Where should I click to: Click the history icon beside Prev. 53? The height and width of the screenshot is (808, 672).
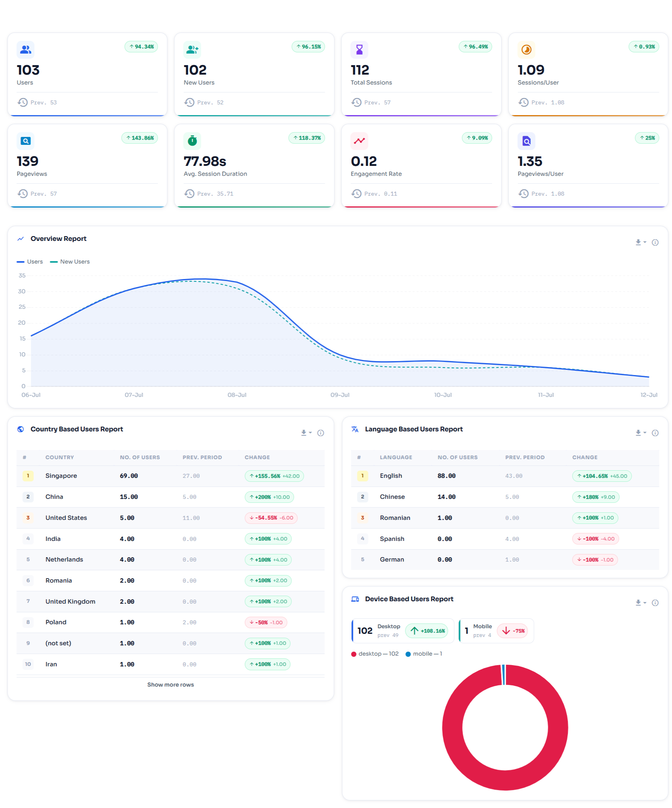point(23,102)
